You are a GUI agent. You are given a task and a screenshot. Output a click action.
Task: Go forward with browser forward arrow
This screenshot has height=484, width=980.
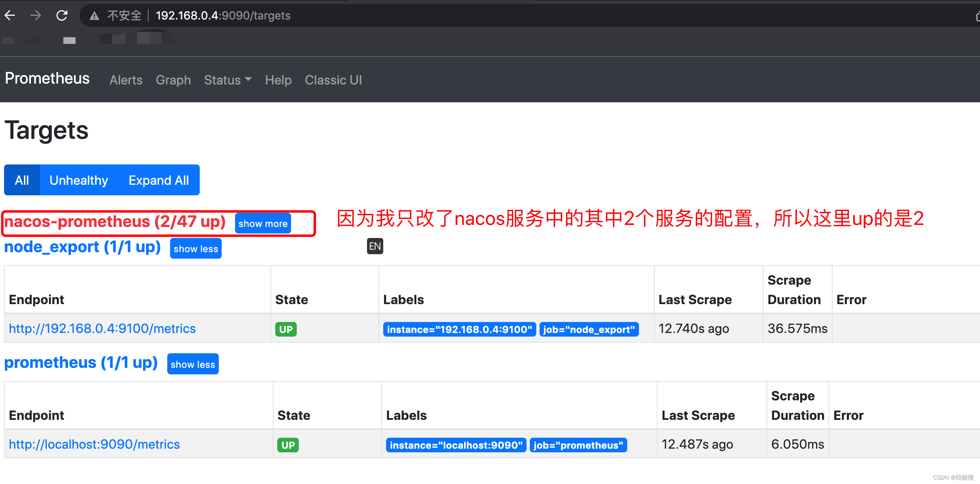(x=36, y=15)
